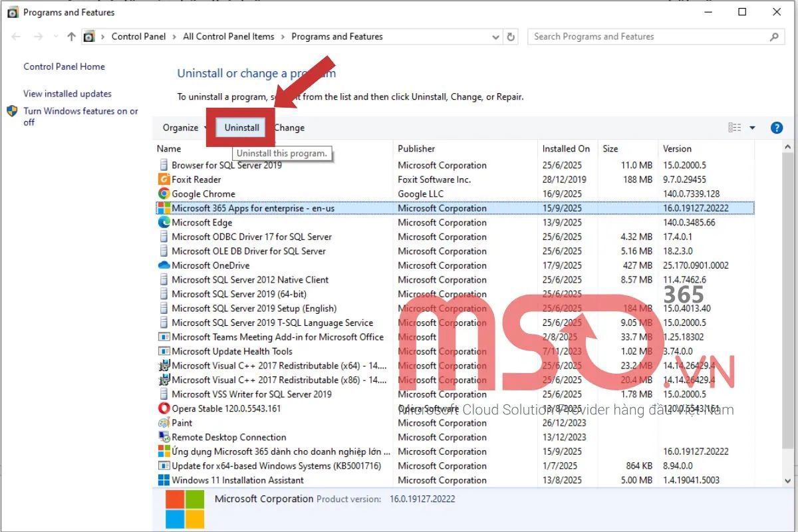
Task: Click the Microsoft Edge program icon
Action: [164, 223]
